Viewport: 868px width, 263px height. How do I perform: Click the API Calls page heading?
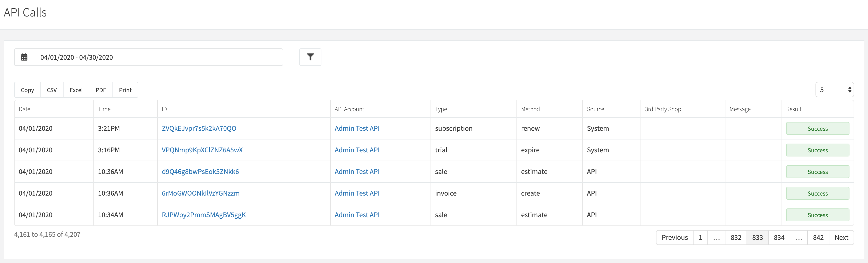point(25,12)
